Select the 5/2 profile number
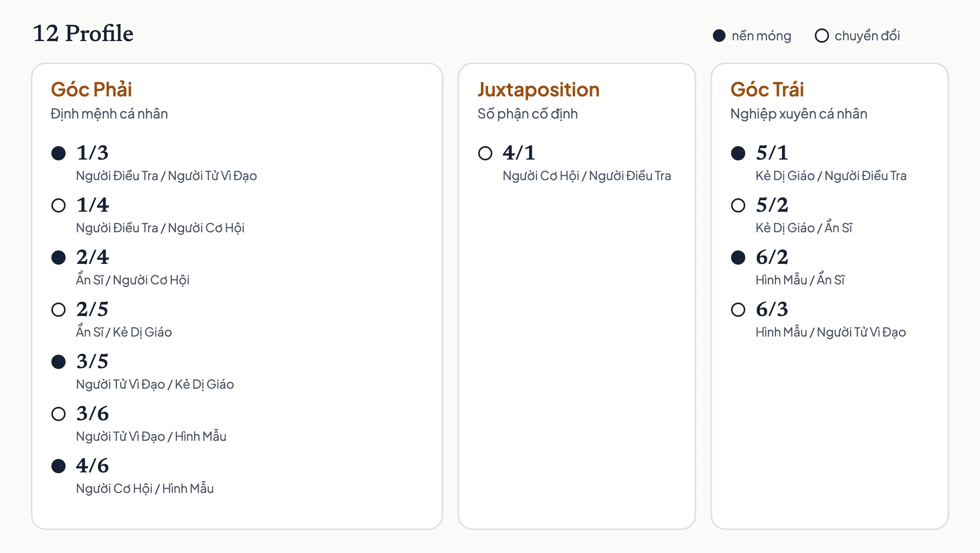The image size is (980, 553). (x=772, y=205)
